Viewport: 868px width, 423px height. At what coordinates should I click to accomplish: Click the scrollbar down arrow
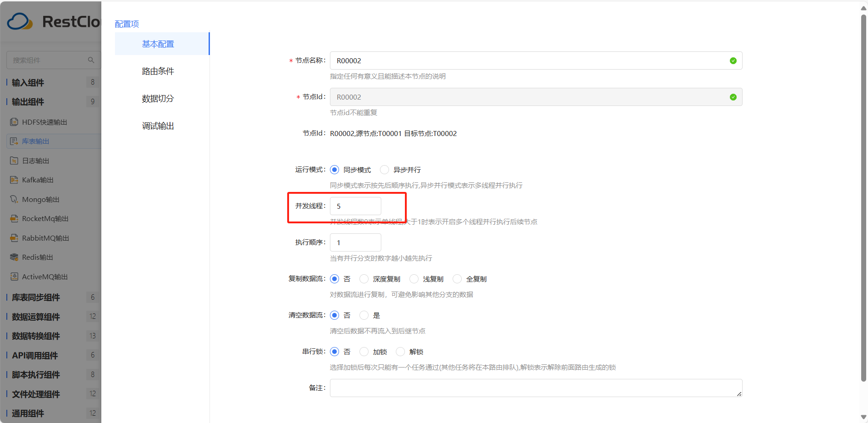point(863,417)
